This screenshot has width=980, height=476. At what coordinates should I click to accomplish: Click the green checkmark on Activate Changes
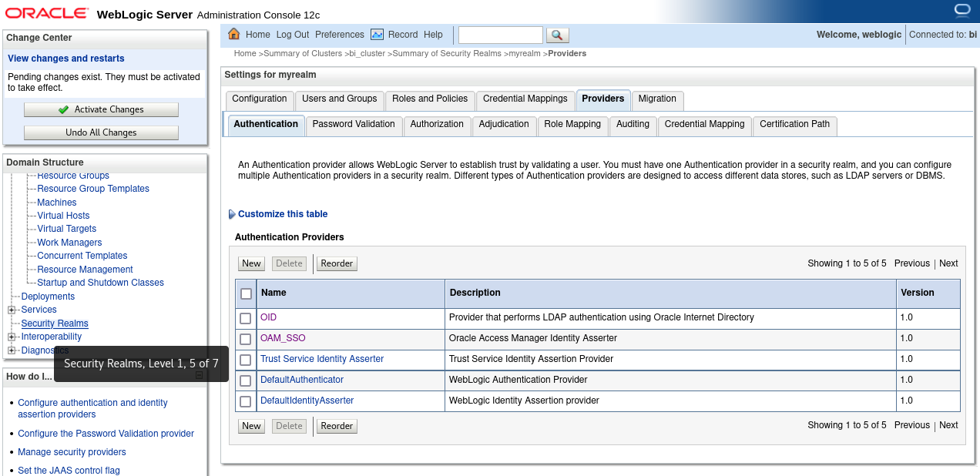[64, 110]
